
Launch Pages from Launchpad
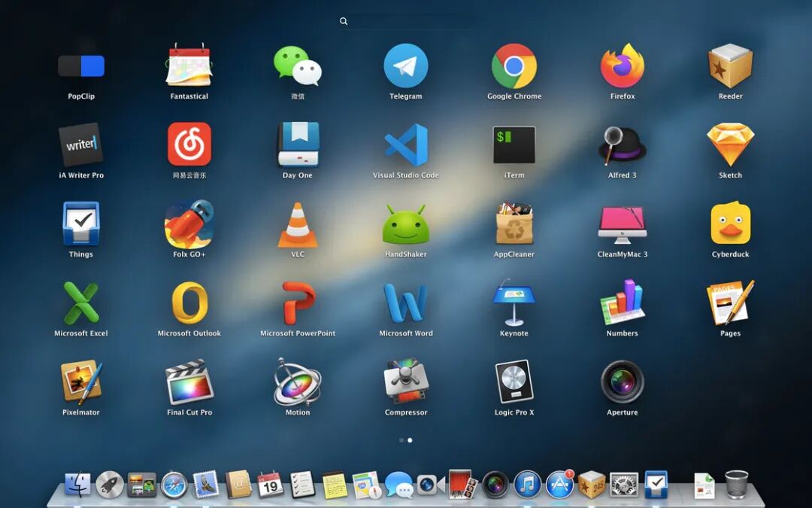(x=731, y=303)
